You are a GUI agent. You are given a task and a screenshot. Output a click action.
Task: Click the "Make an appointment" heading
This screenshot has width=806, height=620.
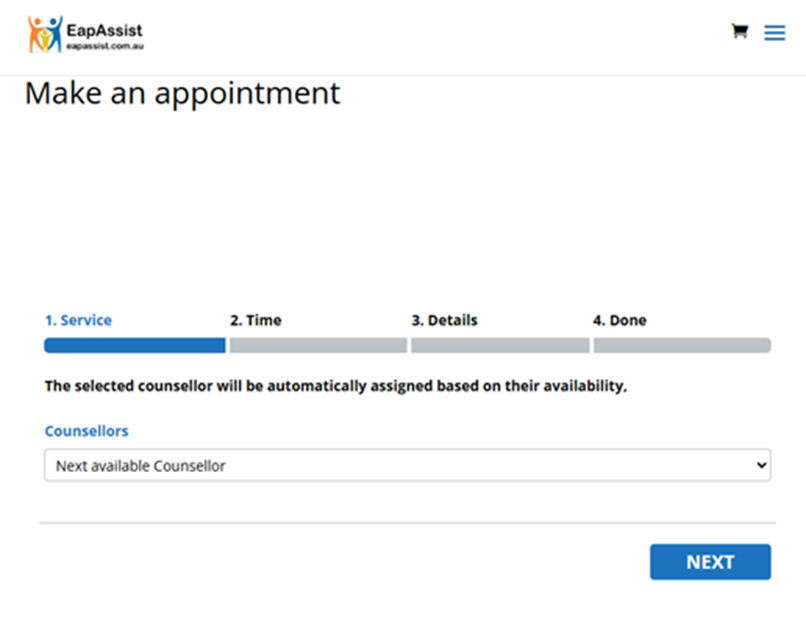point(182,93)
